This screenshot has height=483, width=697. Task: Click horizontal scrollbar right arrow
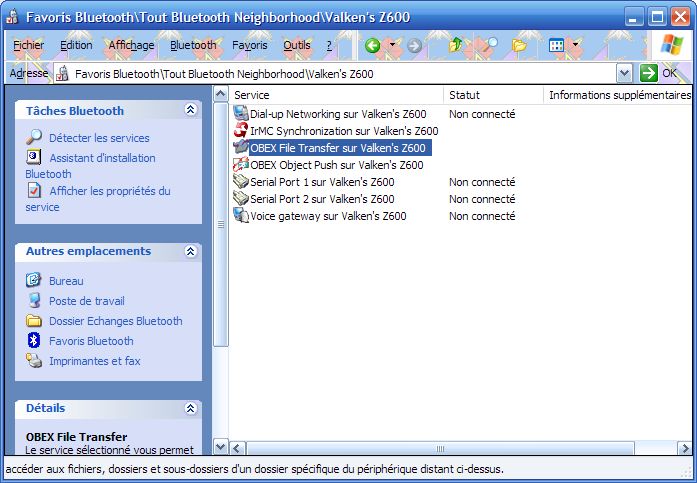point(685,448)
